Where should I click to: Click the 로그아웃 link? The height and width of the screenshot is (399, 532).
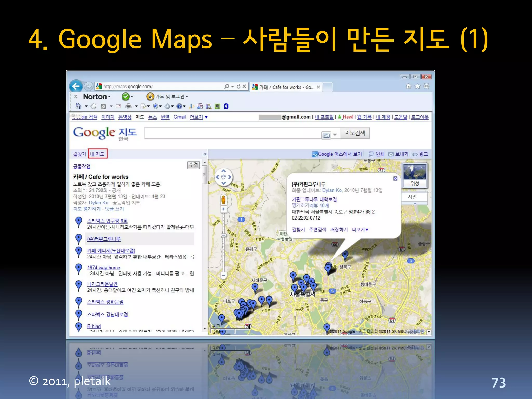pos(420,117)
